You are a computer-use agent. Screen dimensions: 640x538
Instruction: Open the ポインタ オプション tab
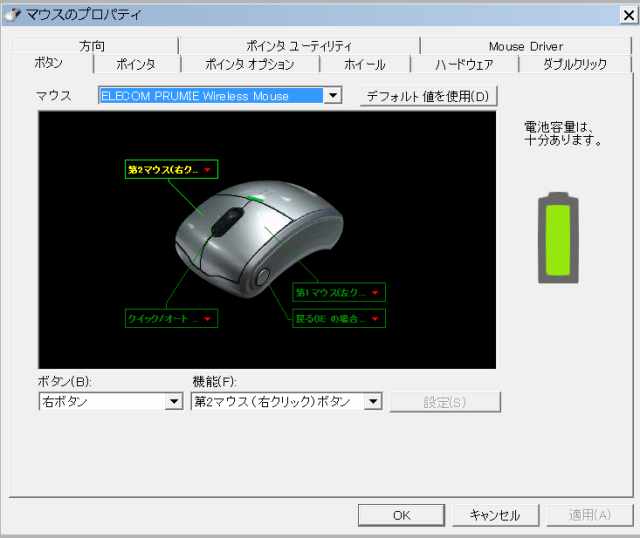coord(249,64)
